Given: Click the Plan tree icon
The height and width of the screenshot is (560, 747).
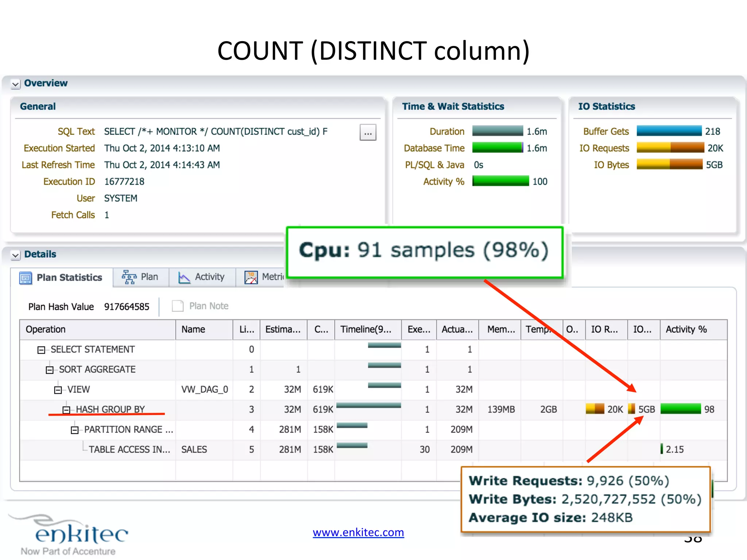Looking at the screenshot, I should pos(129,277).
